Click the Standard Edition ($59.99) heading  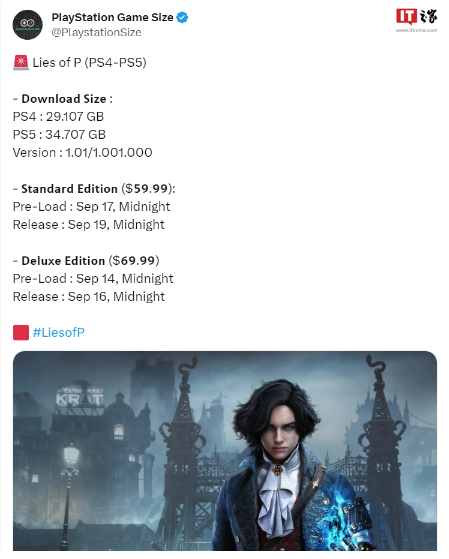coord(95,189)
